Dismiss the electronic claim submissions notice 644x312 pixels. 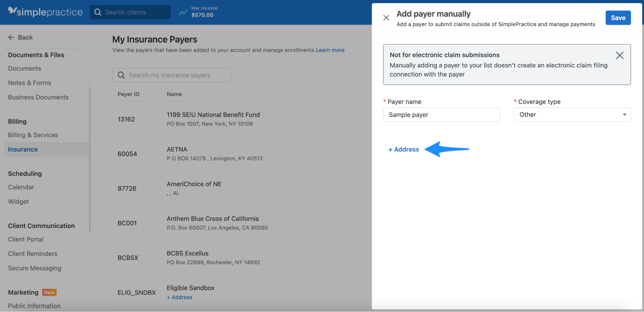coord(620,55)
